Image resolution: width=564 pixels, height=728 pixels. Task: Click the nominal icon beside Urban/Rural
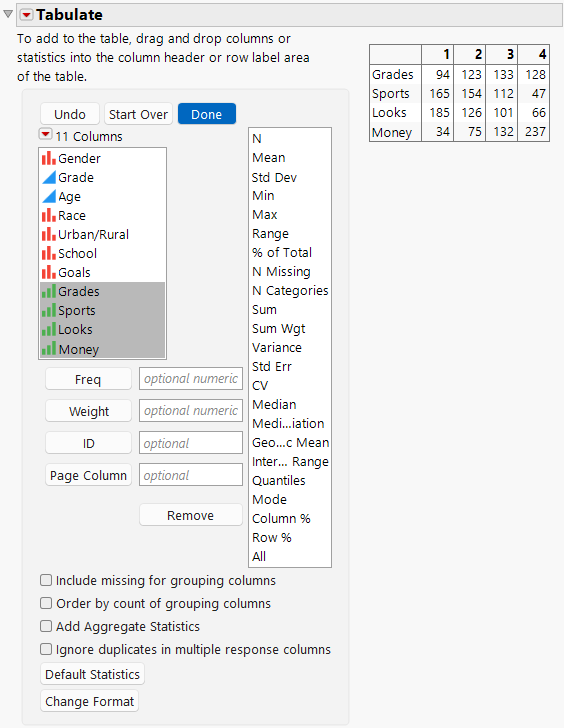(x=48, y=234)
